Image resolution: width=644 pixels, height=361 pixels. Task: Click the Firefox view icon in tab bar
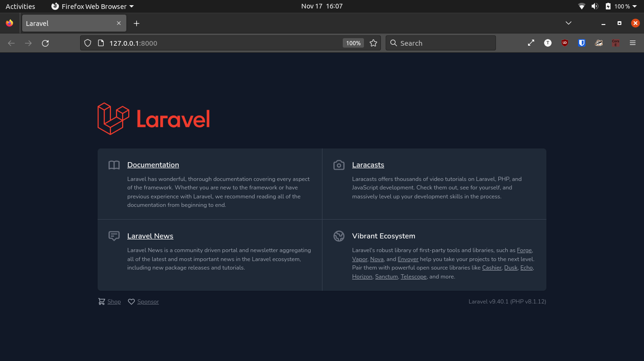click(x=9, y=23)
